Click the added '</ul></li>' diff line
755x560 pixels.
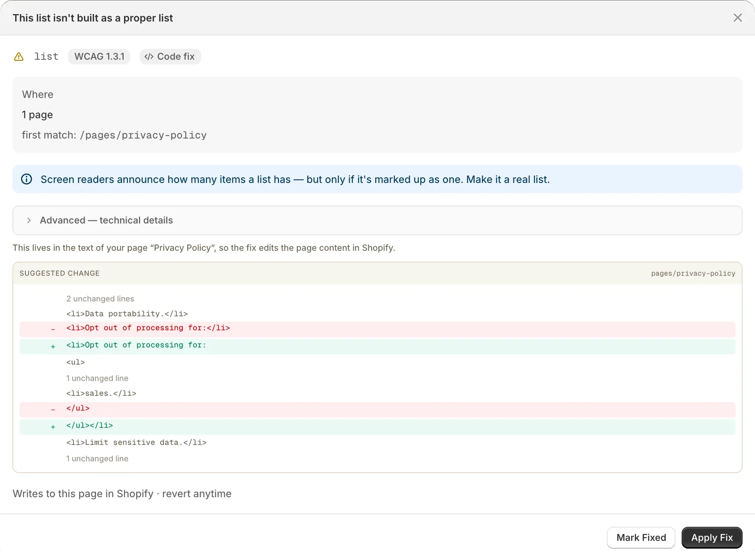point(377,426)
